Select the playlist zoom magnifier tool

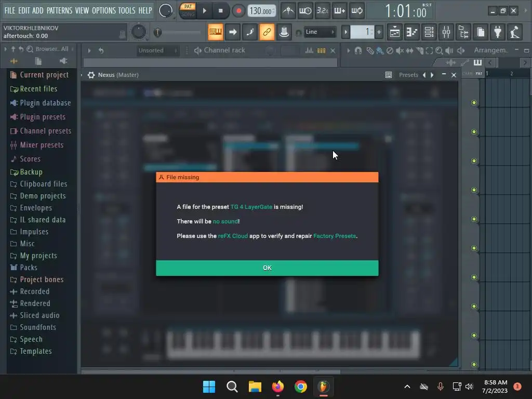[x=439, y=50]
